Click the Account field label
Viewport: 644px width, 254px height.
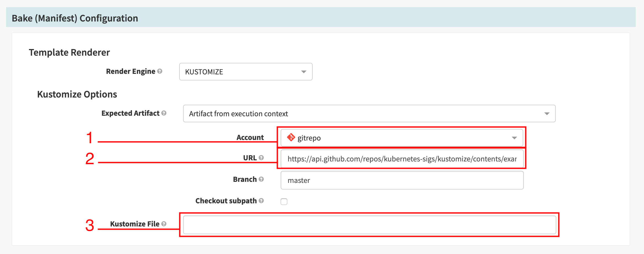[250, 137]
